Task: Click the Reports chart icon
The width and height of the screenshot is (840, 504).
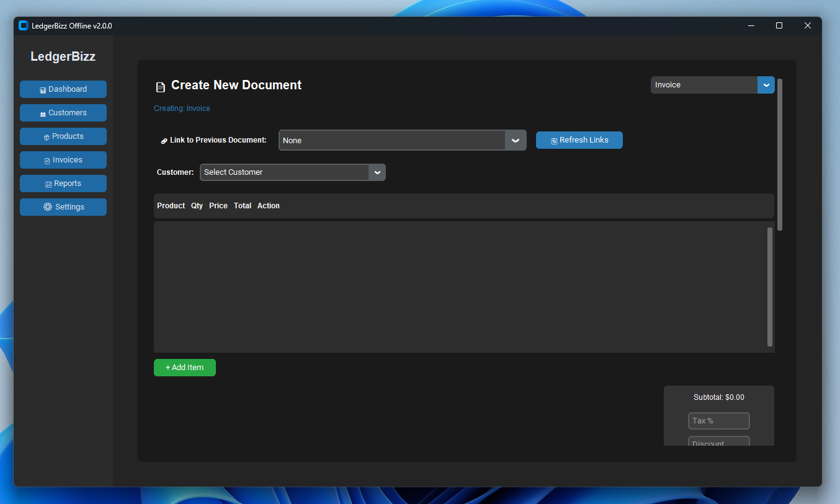Action: [x=48, y=183]
